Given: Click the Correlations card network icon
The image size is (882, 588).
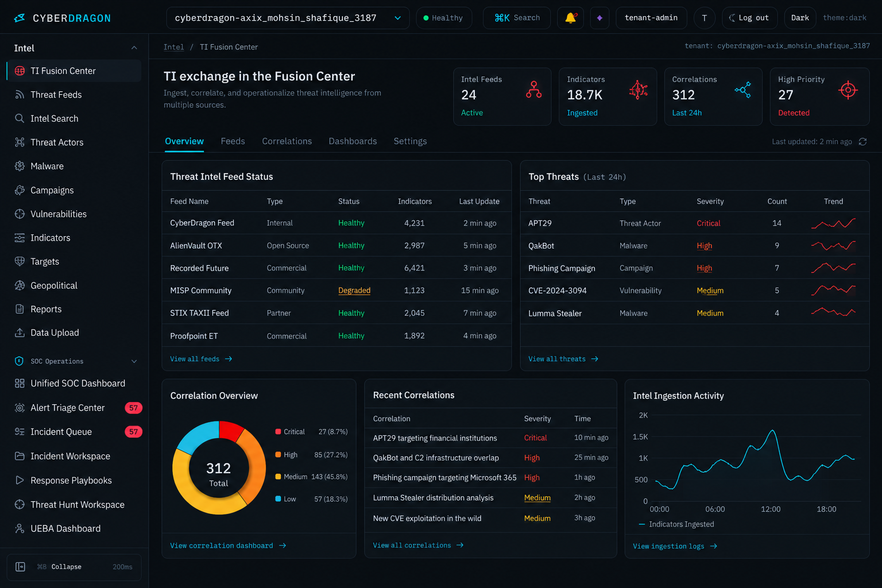Looking at the screenshot, I should click(742, 90).
